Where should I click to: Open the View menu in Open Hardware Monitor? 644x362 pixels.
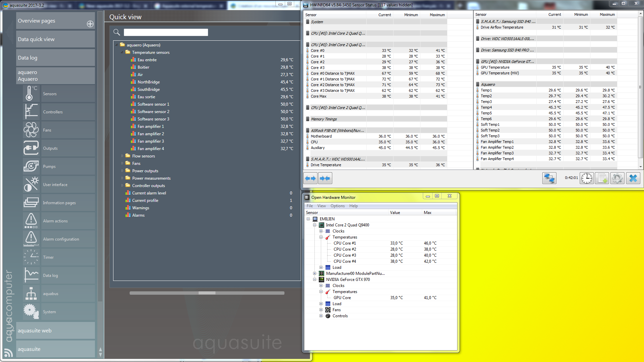[321, 206]
